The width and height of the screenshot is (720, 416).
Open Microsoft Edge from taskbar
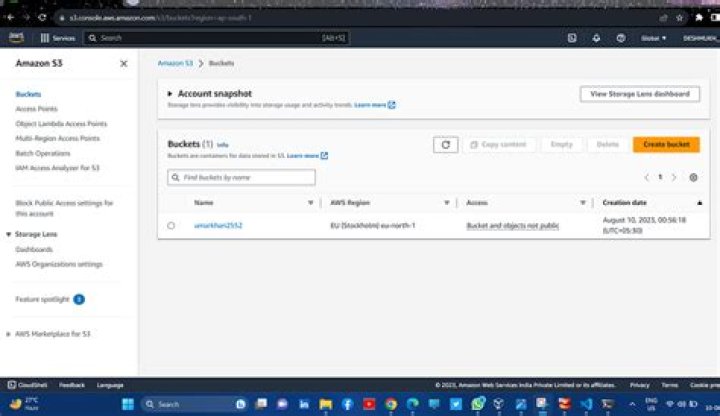(x=412, y=404)
